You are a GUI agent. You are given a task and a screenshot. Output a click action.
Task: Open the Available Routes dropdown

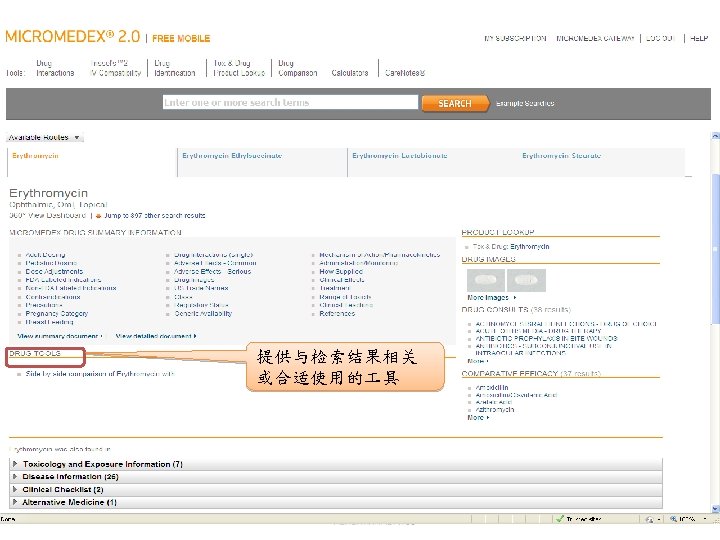point(45,137)
